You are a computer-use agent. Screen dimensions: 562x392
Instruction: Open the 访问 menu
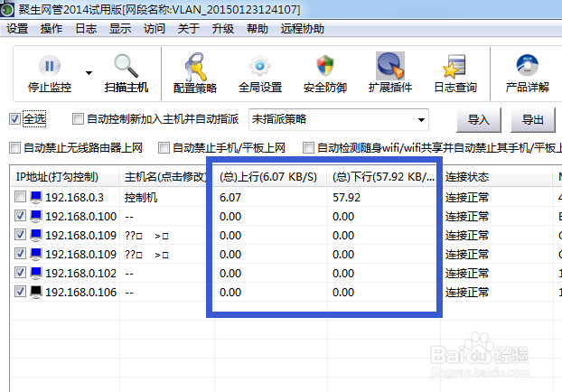pos(155,28)
